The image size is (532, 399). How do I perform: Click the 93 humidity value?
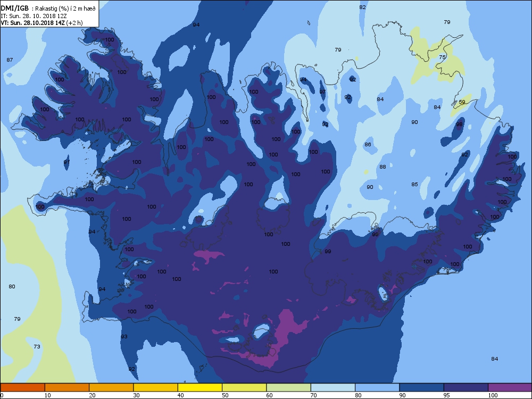tap(124, 336)
